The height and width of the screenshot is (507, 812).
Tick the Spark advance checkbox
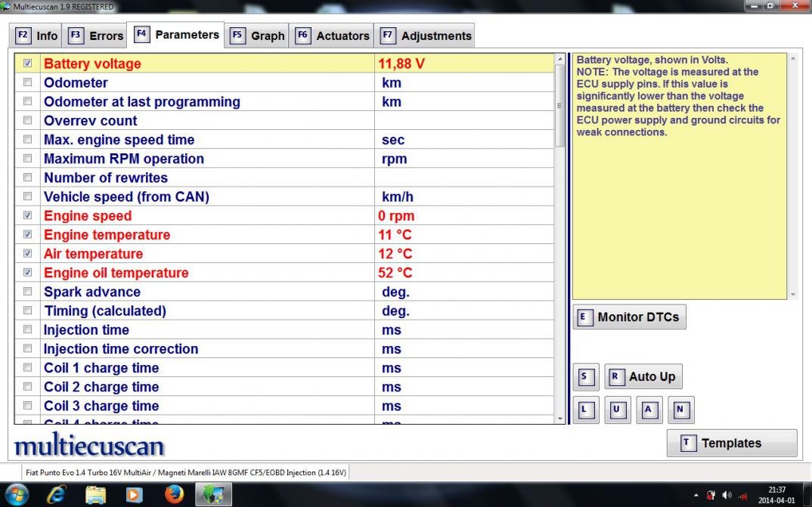point(28,292)
